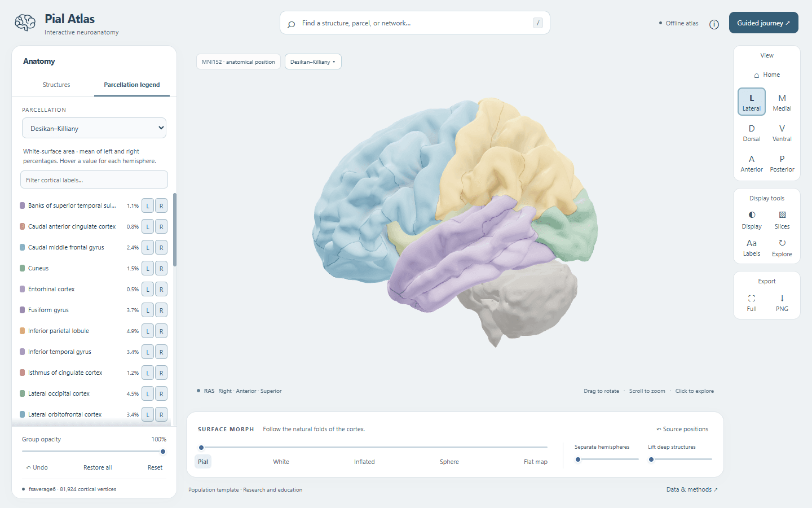Focus the structure search box
Image resolution: width=812 pixels, height=508 pixels.
click(x=415, y=23)
